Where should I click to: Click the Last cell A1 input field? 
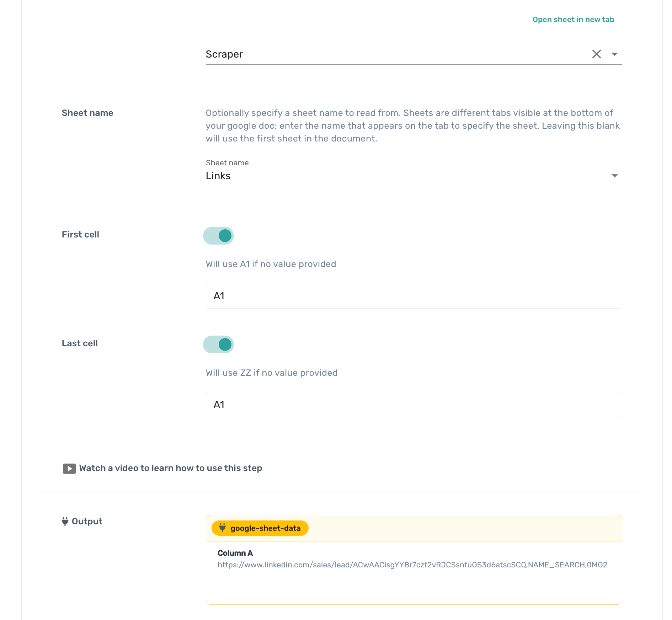414,405
